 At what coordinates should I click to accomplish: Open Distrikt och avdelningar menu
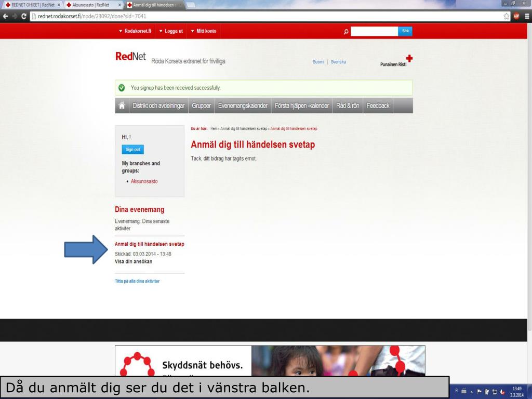click(158, 105)
